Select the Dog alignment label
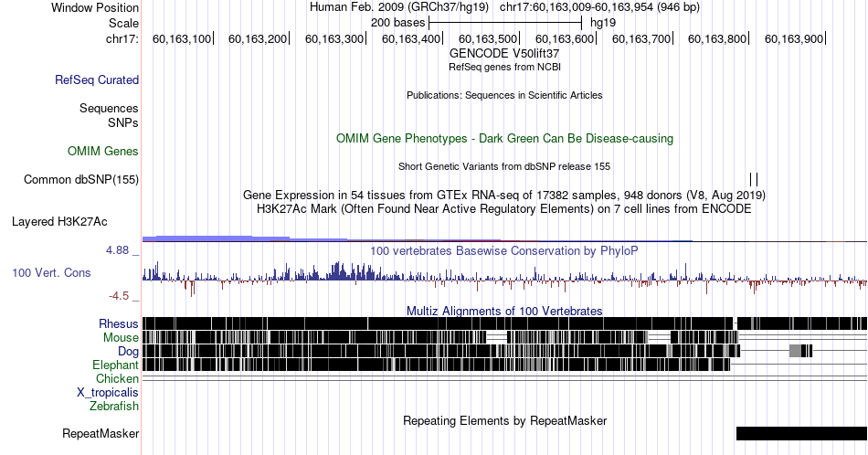 (x=128, y=352)
